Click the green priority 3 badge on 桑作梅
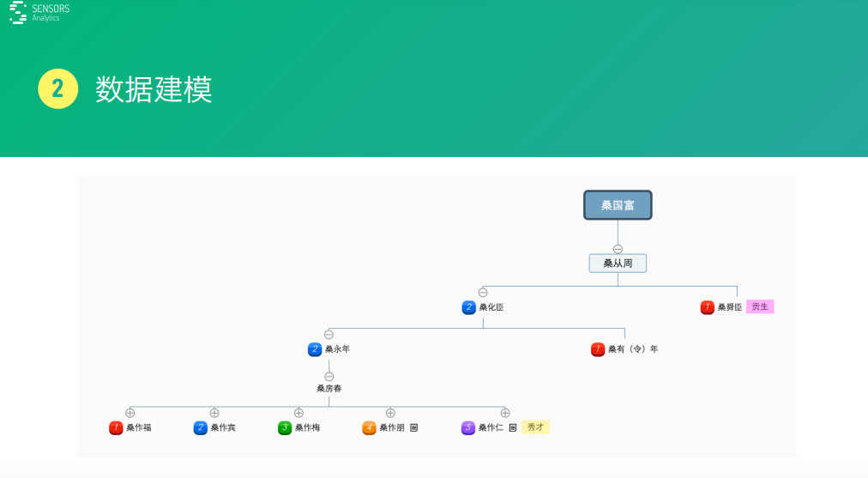 coord(285,427)
